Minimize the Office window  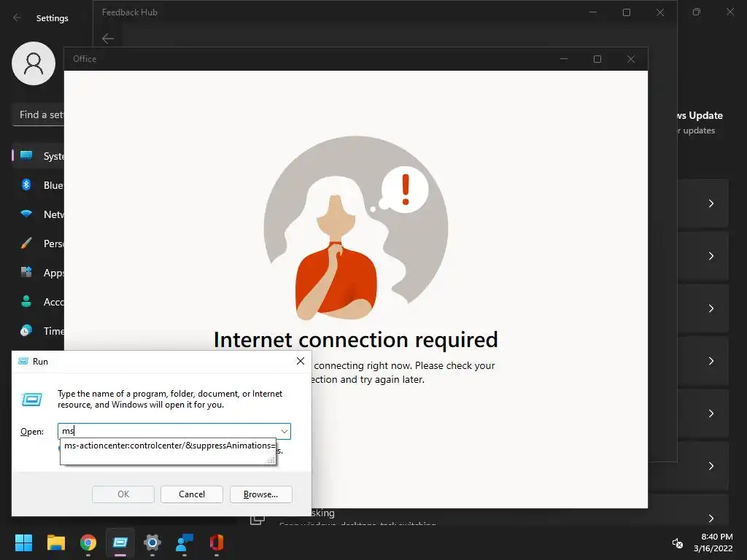coord(564,59)
